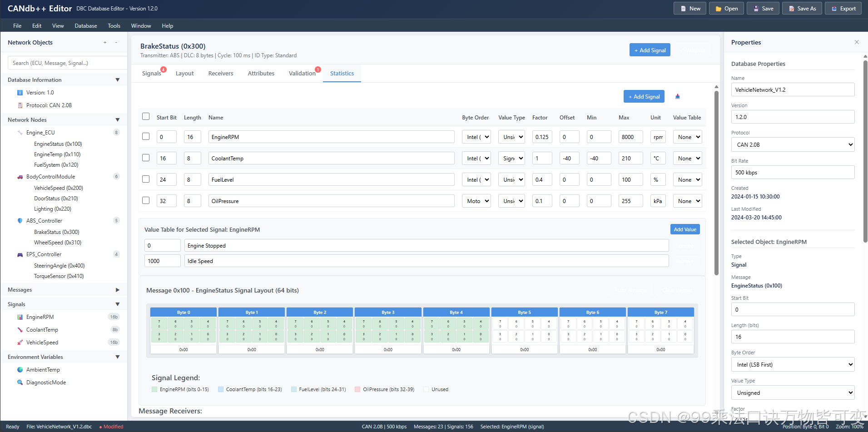Click the Version info icon

pos(20,93)
